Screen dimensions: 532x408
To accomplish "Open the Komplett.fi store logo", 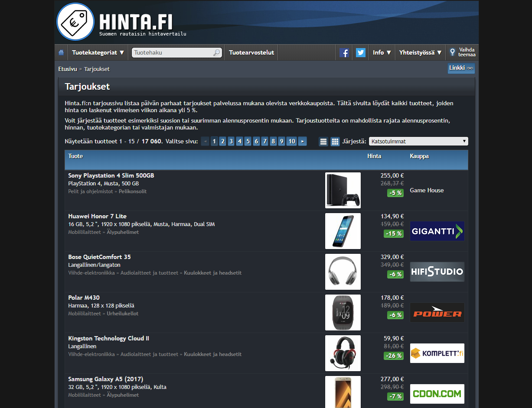I will tap(437, 353).
